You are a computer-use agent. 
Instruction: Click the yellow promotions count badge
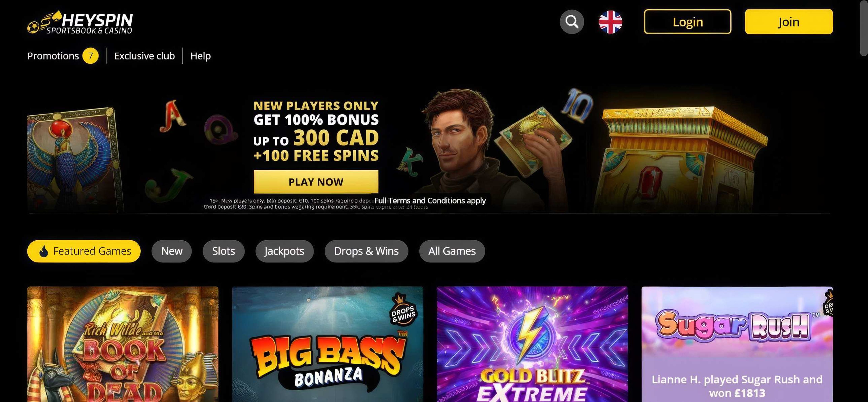click(x=90, y=56)
